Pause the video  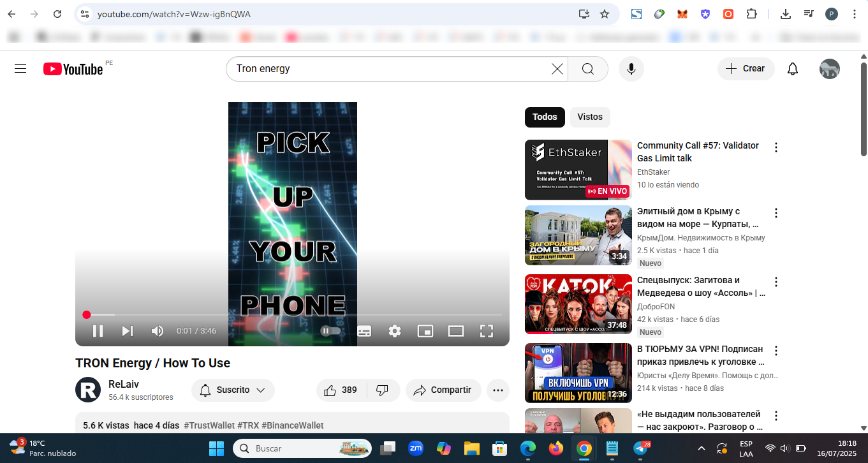point(98,331)
